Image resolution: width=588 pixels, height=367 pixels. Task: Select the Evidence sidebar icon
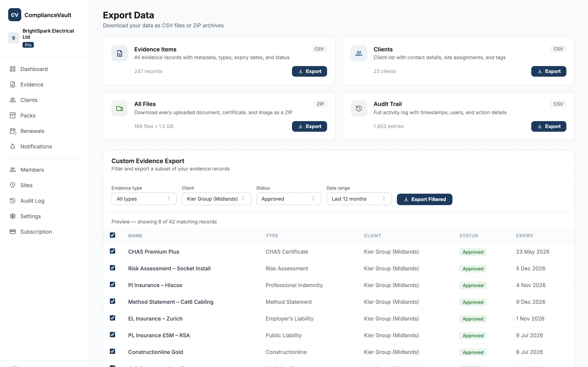pos(13,84)
